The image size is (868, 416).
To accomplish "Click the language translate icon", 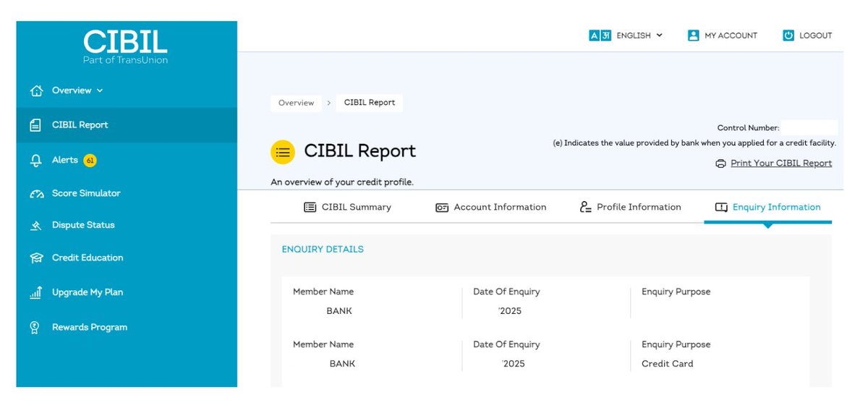I will pos(600,35).
